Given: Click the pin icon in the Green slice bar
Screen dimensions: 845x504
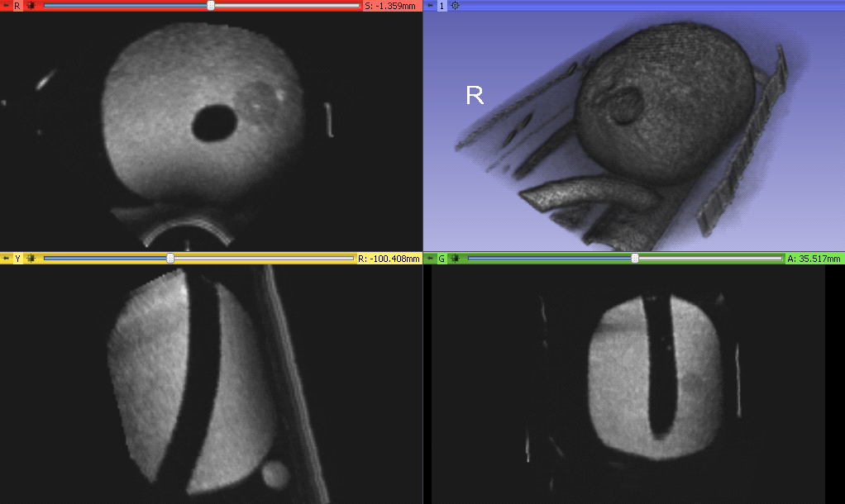Looking at the screenshot, I should [x=430, y=259].
